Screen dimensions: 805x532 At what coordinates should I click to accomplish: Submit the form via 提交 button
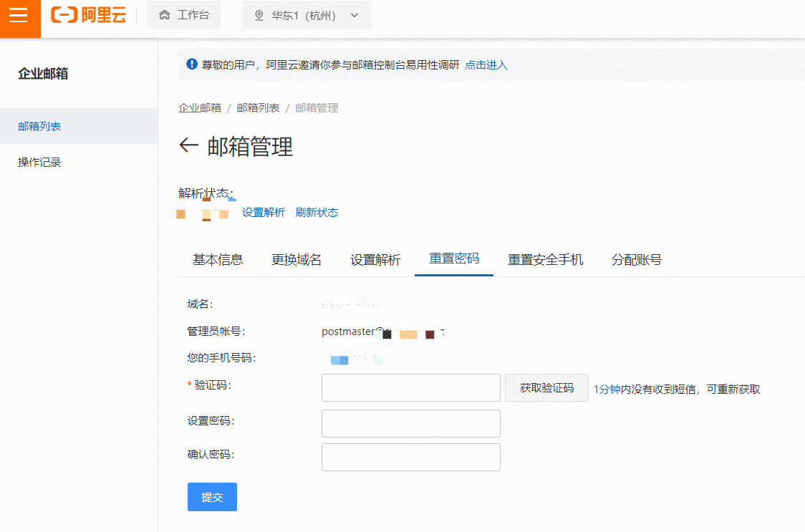[212, 496]
